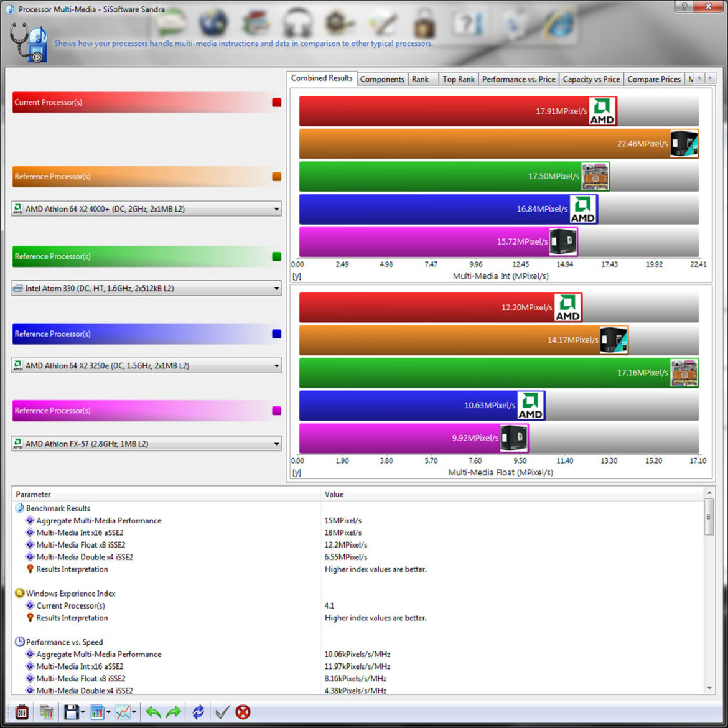Click the Benchmark Results group icon

[19, 508]
